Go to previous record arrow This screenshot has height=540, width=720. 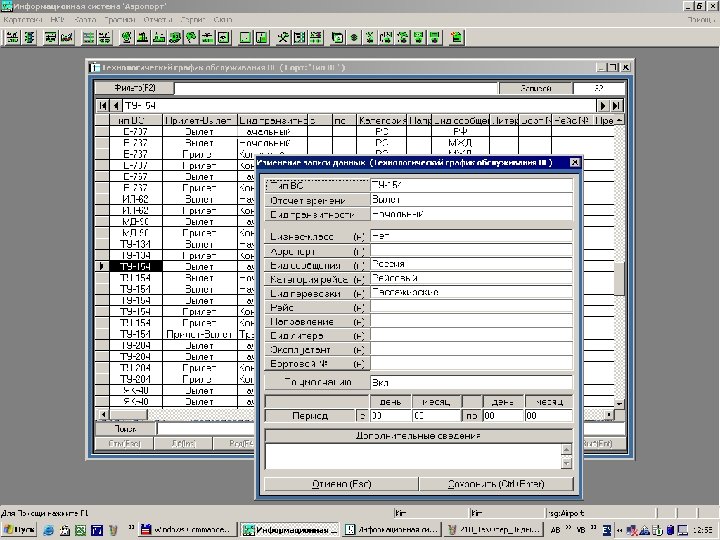(115, 105)
